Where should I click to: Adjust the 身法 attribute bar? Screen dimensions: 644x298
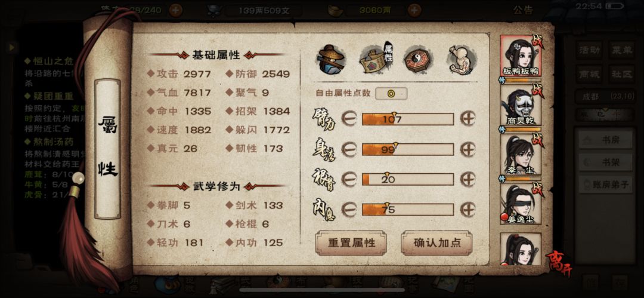point(408,149)
